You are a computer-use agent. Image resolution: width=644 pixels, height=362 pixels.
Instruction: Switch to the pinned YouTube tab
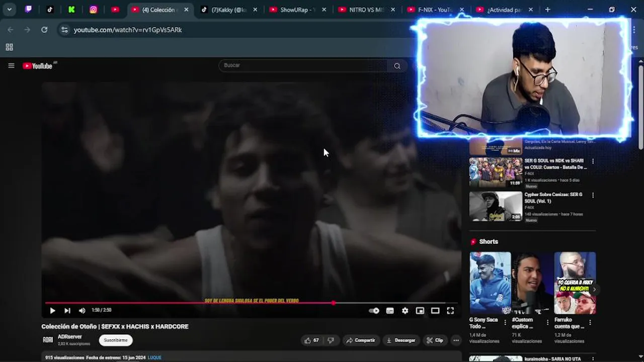[115, 10]
